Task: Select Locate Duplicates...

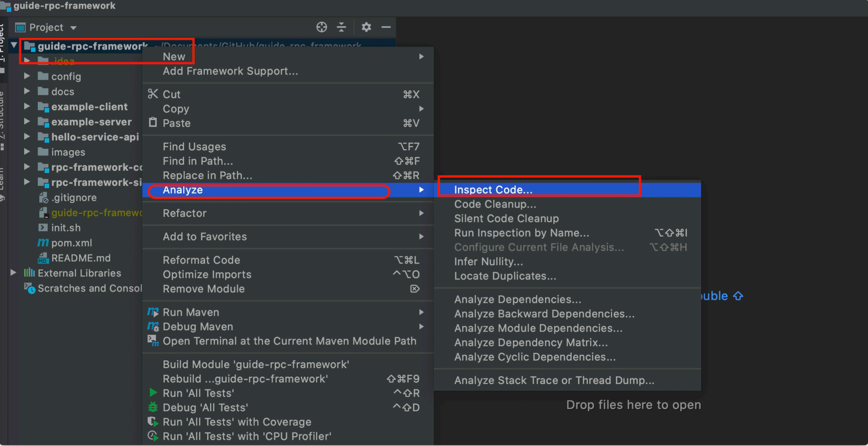Action: tap(567, 276)
